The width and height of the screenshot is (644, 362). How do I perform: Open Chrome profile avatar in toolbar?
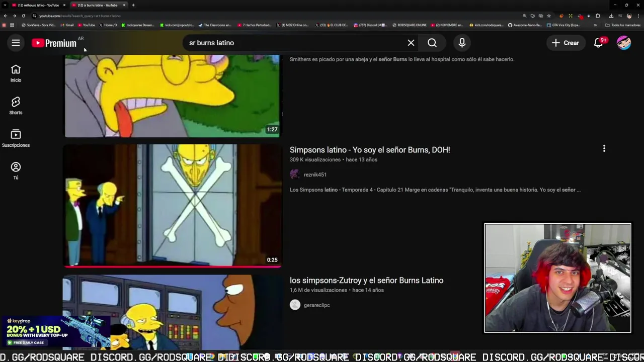pos(629,16)
